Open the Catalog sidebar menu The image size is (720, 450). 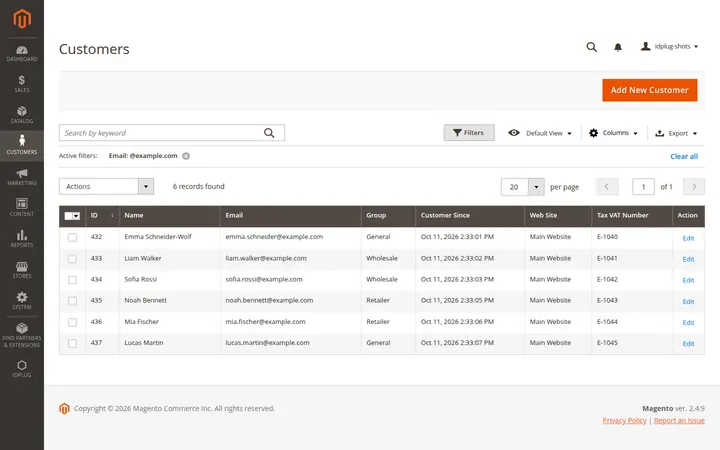tap(22, 115)
